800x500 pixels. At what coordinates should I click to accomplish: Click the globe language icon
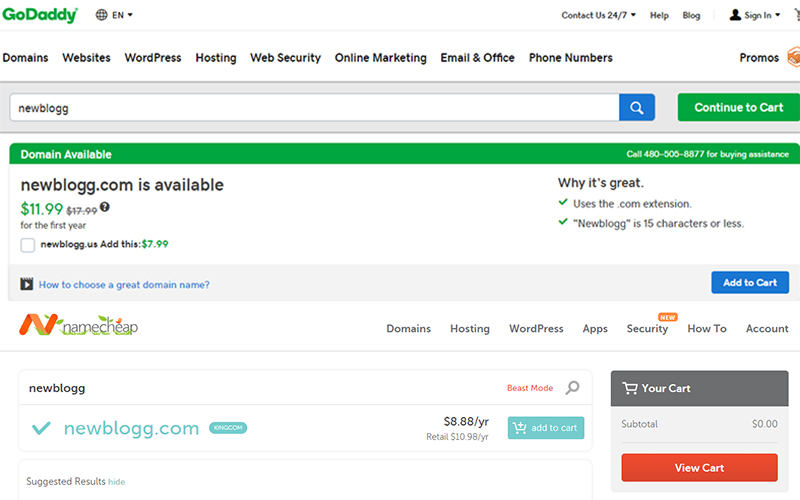pyautogui.click(x=102, y=15)
